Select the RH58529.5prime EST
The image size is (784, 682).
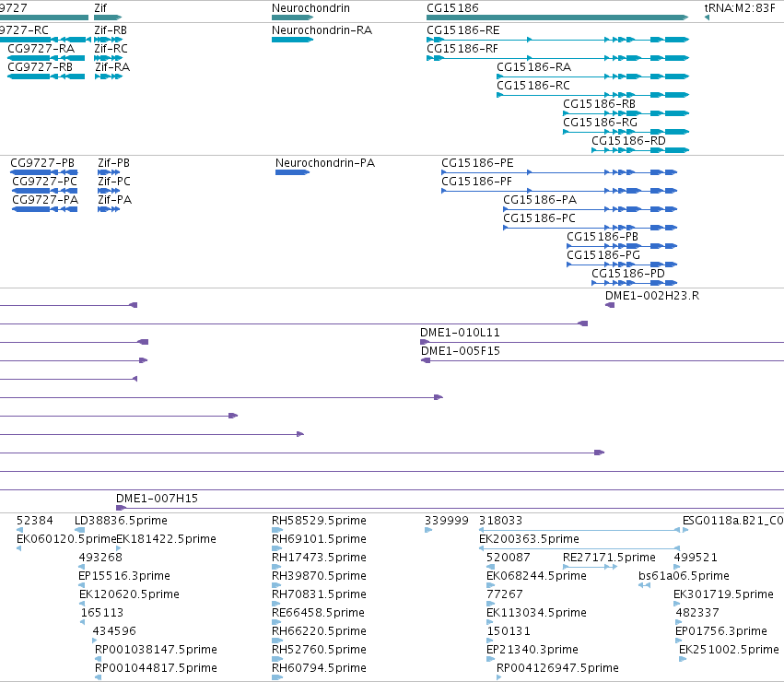[277, 530]
